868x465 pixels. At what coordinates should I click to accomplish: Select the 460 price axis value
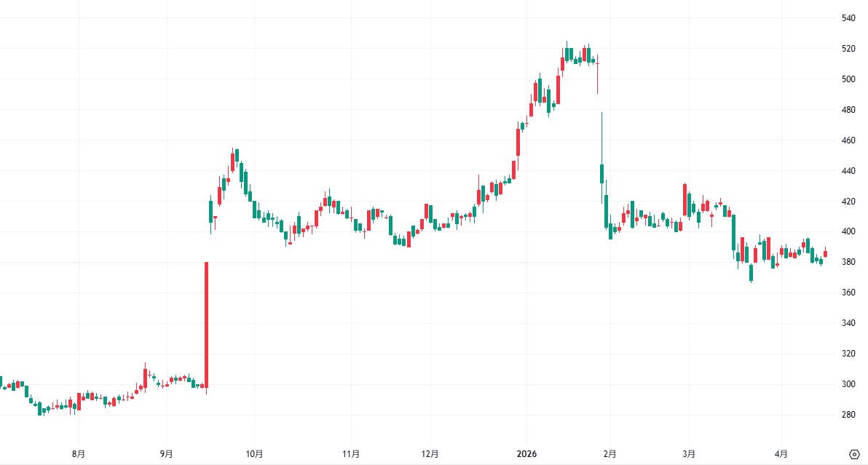click(x=848, y=140)
